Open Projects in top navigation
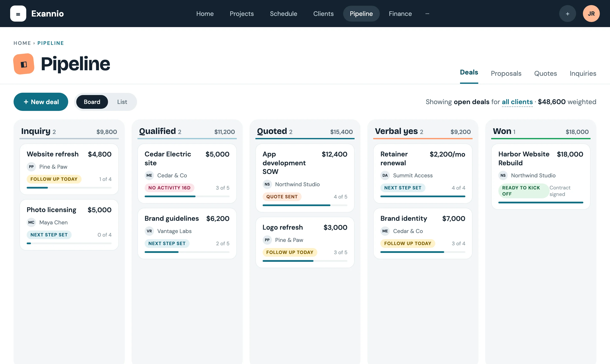This screenshot has width=610, height=364. (242, 14)
